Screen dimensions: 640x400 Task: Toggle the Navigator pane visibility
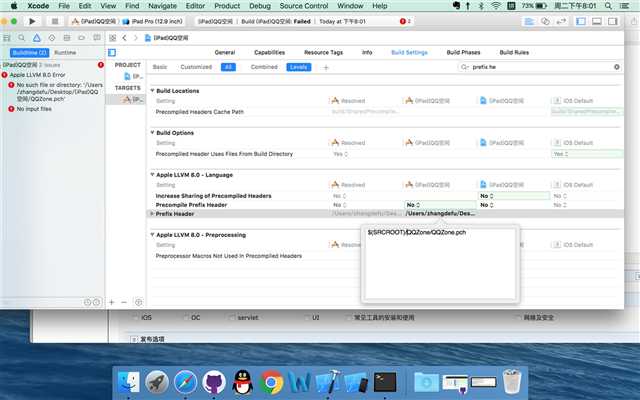[x=581, y=21]
